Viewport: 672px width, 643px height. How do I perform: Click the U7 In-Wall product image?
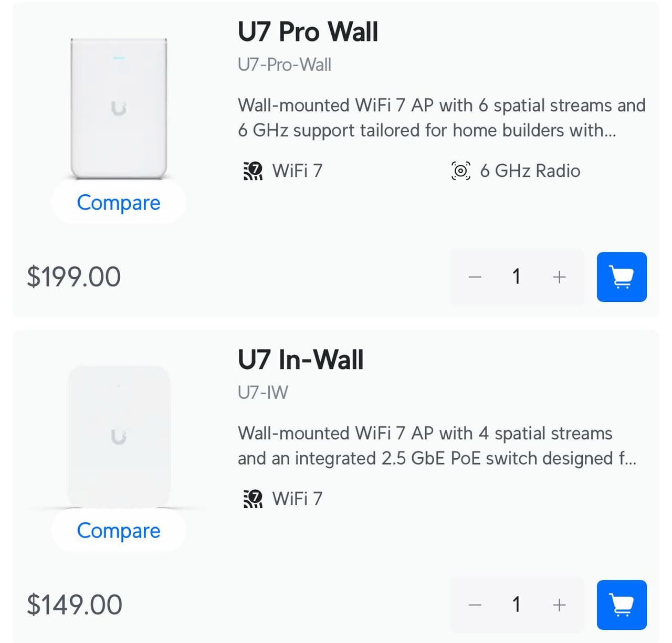pos(119,436)
